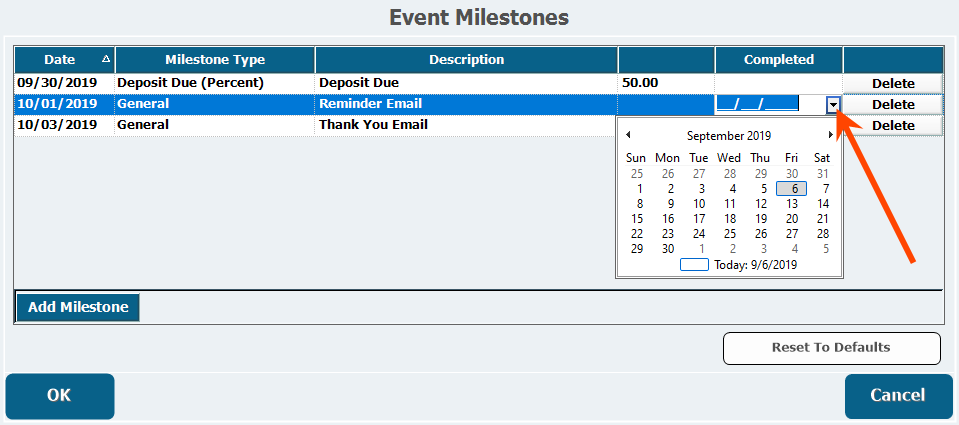
Task: Select the Thank You Email row
Action: click(x=372, y=125)
